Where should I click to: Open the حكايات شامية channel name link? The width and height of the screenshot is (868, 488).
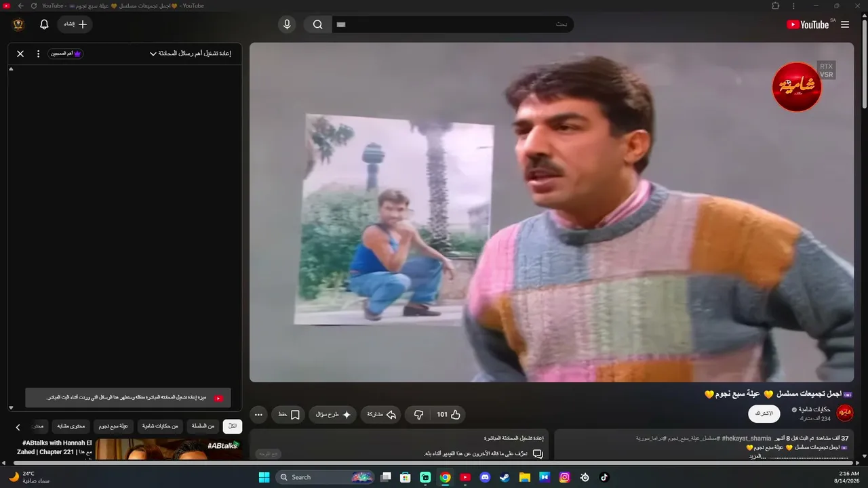[814, 409]
